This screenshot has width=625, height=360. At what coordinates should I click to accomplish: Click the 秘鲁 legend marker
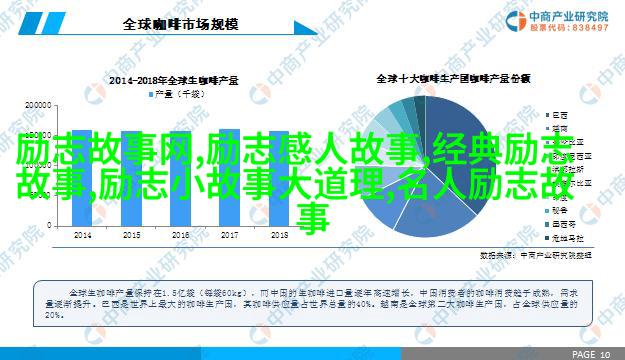coord(548,210)
